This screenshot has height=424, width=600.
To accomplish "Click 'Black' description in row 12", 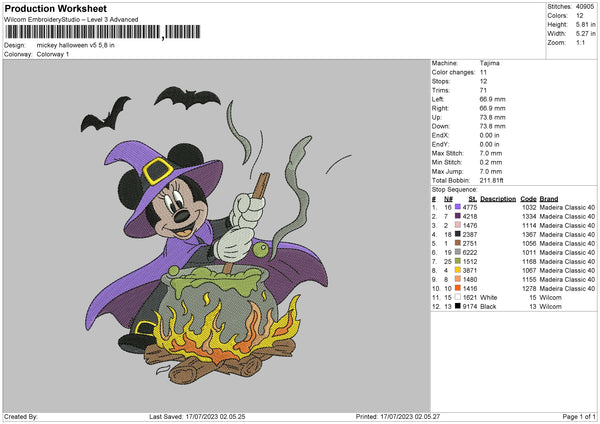I will point(488,307).
